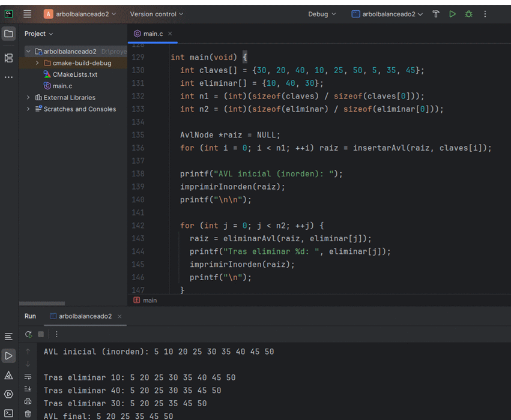Expand External Libraries in project tree
The width and height of the screenshot is (511, 420).
point(28,97)
